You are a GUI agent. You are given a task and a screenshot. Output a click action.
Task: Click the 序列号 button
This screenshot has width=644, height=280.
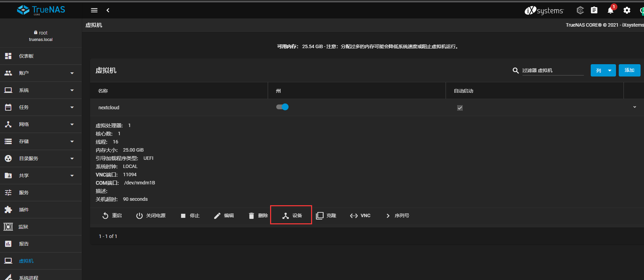pos(397,215)
